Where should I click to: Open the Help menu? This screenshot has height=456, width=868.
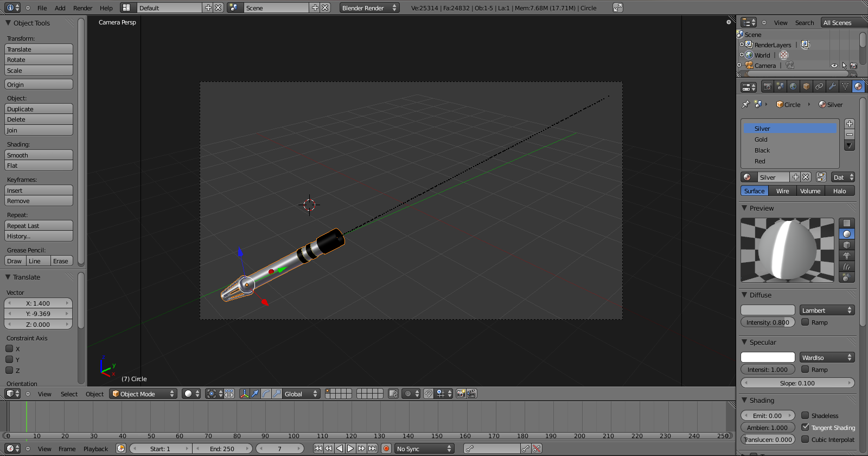click(x=106, y=8)
